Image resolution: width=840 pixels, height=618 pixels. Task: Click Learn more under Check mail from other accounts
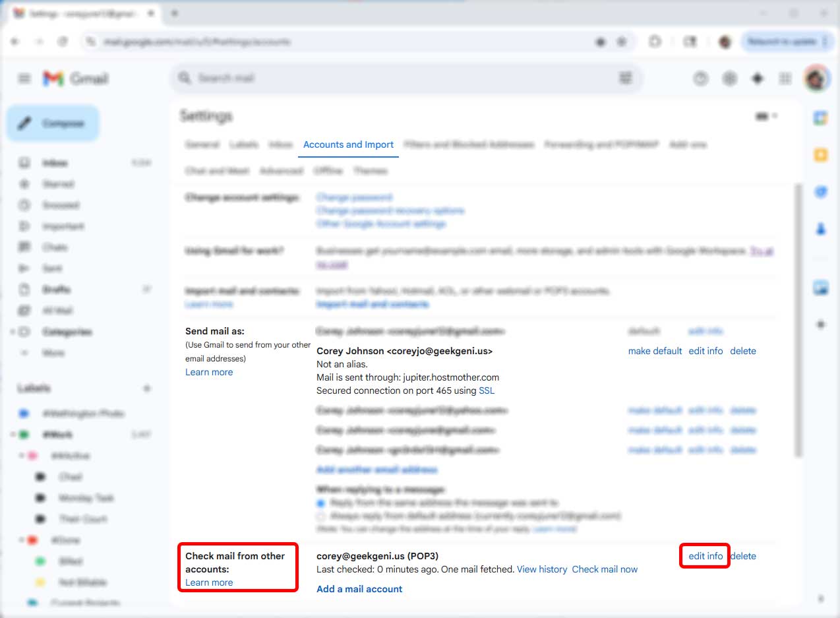(209, 582)
